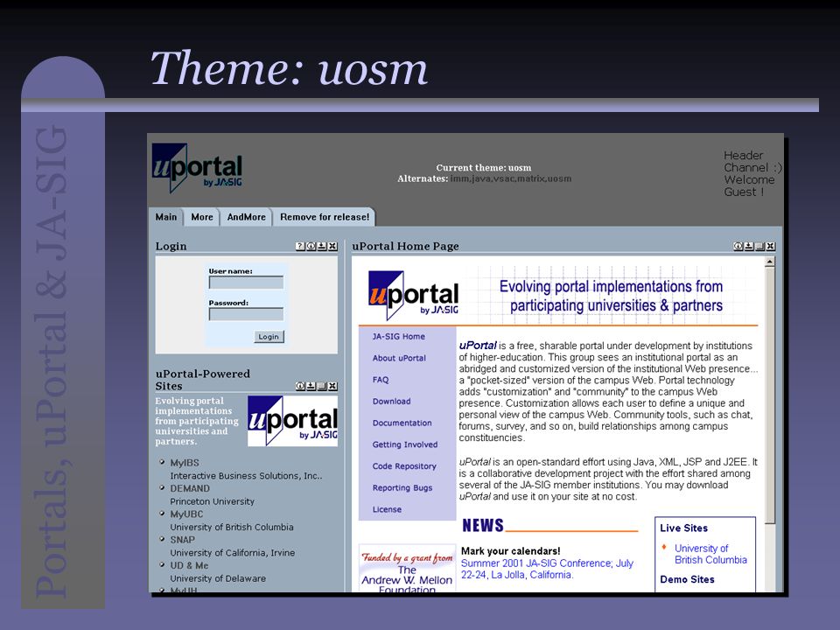The width and height of the screenshot is (840, 630).
Task: Click the "Princeton University" text
Action: [212, 501]
